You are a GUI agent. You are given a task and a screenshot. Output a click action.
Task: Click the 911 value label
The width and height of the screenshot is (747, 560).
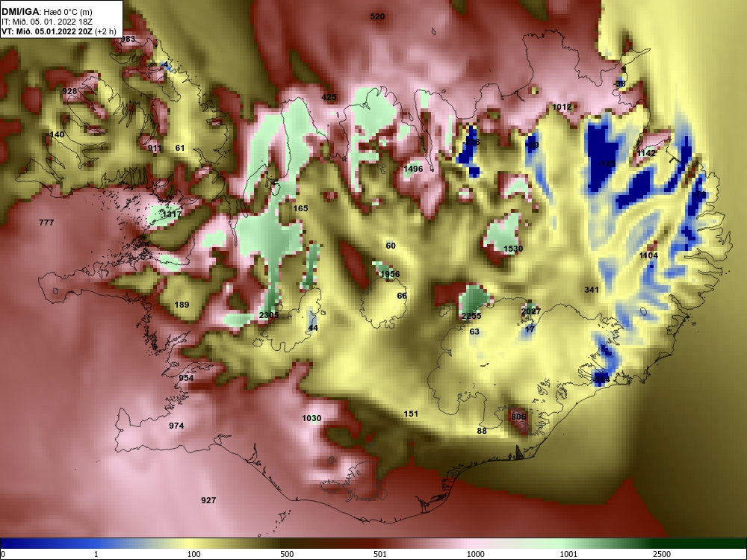155,148
